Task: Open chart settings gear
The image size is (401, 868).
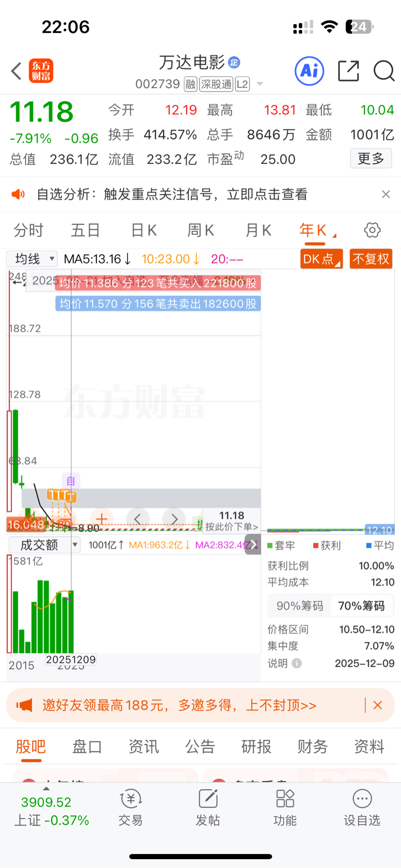Action: click(372, 230)
